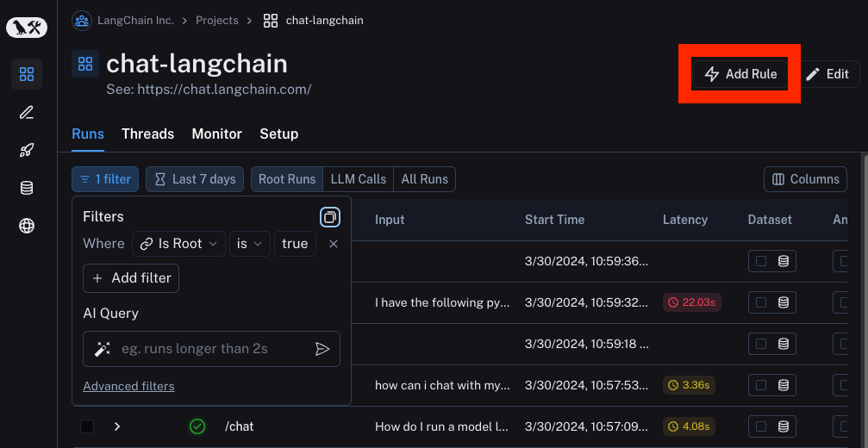Open the Projects grid icon in the sidebar

click(x=27, y=74)
